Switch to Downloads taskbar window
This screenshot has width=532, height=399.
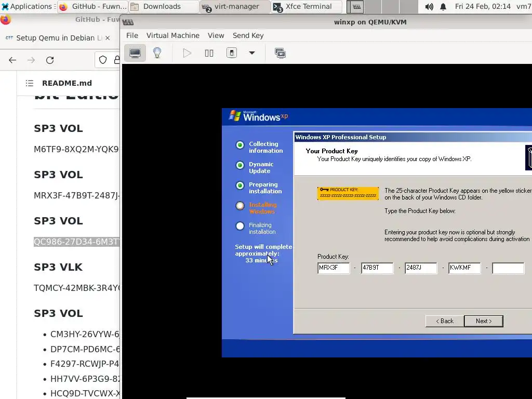tap(164, 6)
